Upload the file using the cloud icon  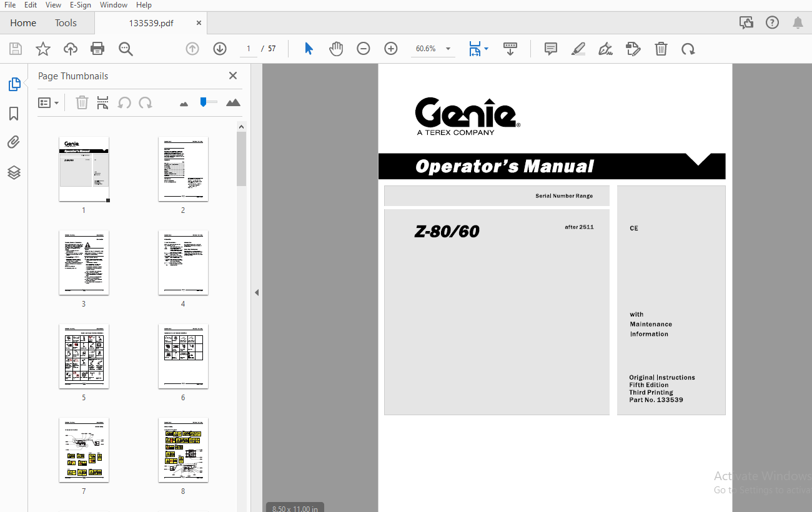coord(71,49)
